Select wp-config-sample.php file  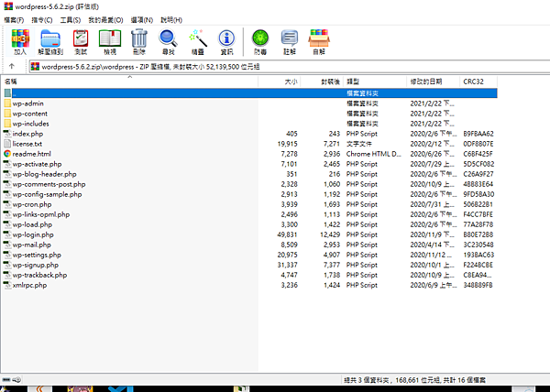(x=47, y=194)
